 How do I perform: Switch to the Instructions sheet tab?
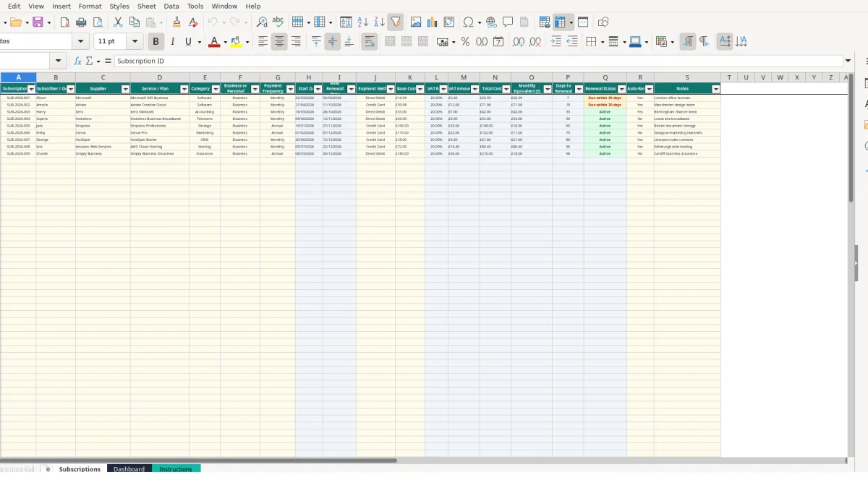click(176, 469)
